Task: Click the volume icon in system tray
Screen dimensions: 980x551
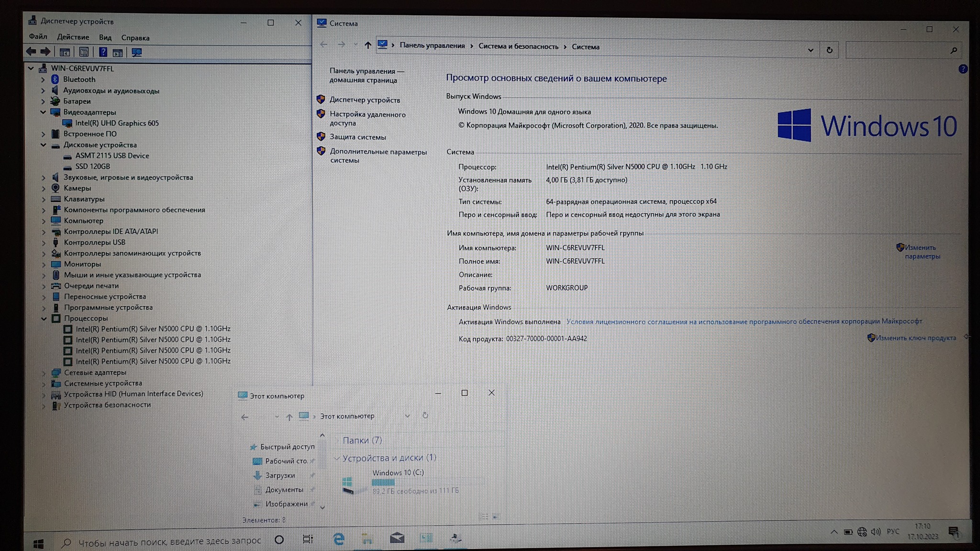Action: pyautogui.click(x=876, y=532)
